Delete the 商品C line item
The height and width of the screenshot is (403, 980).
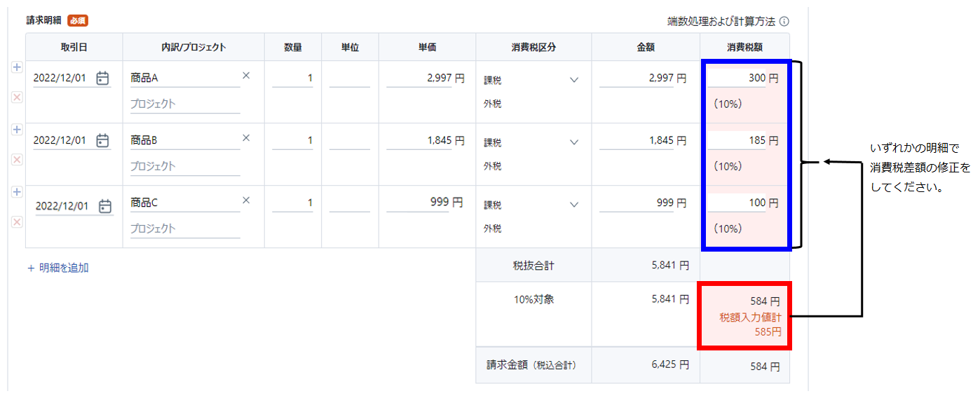click(18, 222)
